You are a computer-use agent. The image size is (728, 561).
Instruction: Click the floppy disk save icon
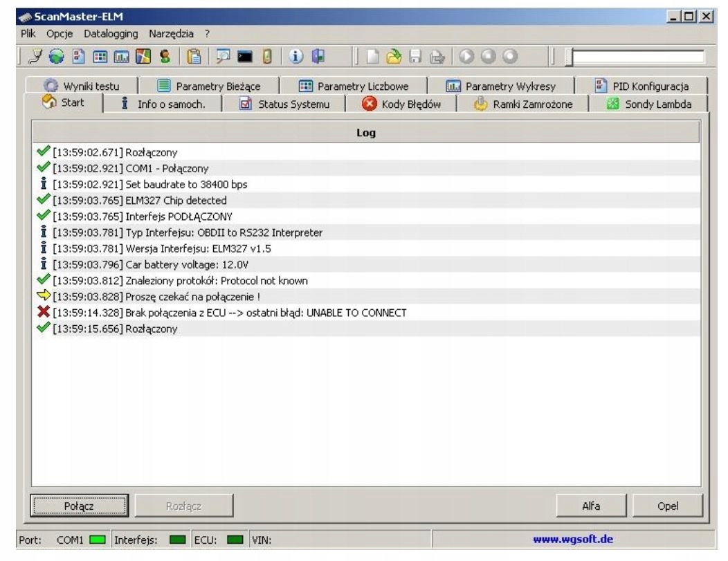tap(415, 56)
